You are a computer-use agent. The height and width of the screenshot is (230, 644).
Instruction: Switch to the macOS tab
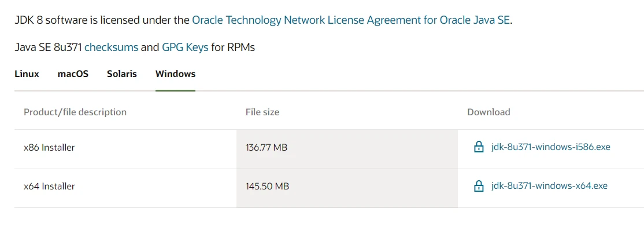(73, 74)
